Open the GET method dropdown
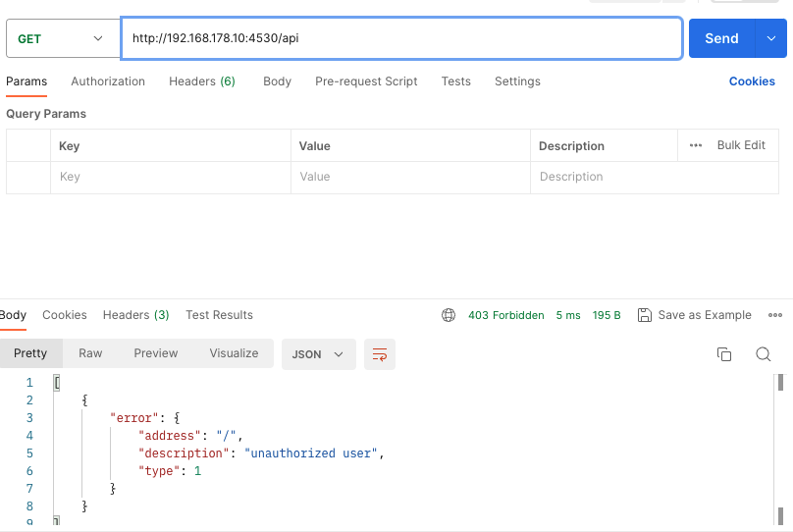 click(60, 38)
